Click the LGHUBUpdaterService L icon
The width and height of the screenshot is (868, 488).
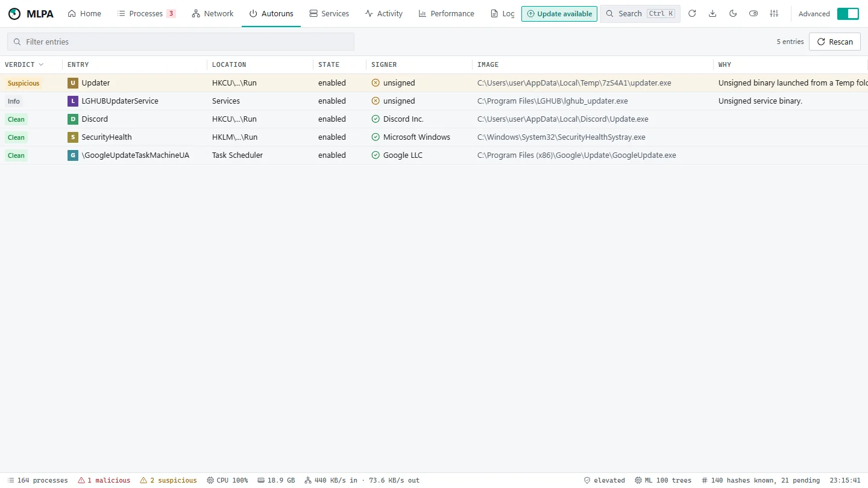pos(73,101)
